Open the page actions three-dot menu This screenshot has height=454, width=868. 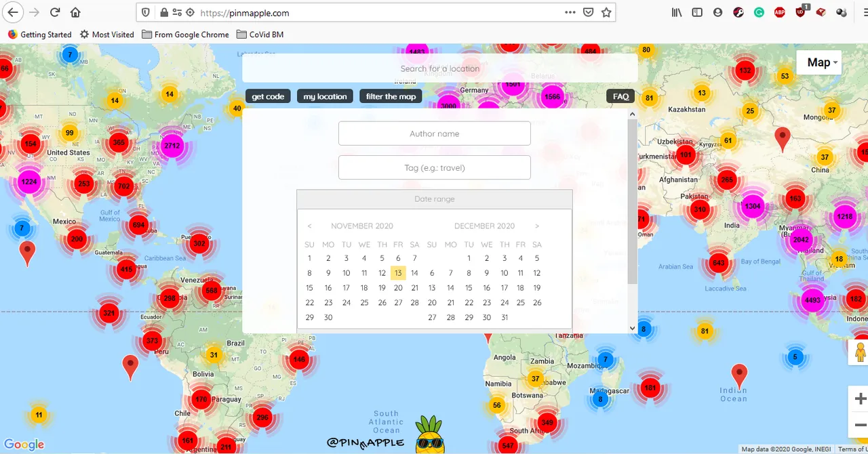point(570,12)
